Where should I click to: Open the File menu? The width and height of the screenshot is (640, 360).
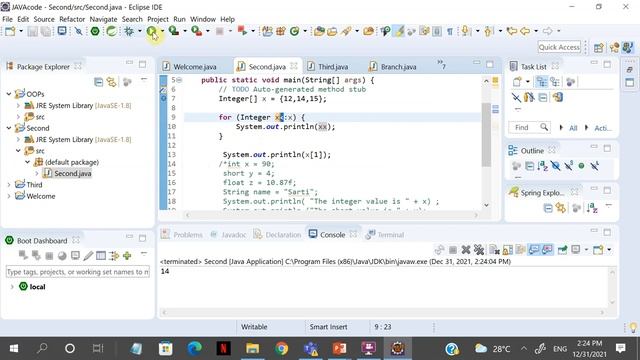(x=7, y=19)
